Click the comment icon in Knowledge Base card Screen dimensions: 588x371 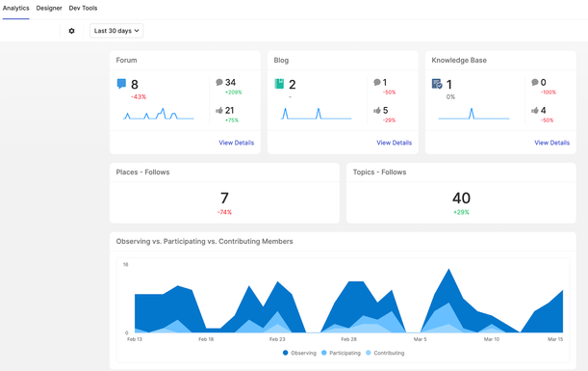coord(535,82)
